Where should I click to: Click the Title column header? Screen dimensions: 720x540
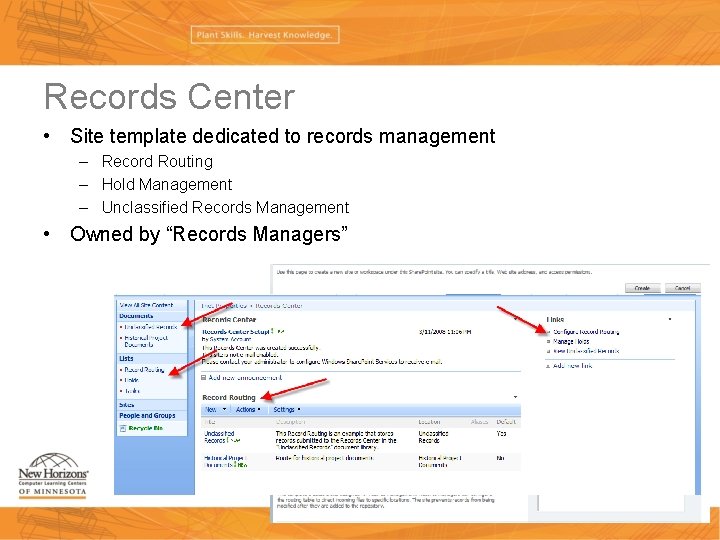point(210,422)
